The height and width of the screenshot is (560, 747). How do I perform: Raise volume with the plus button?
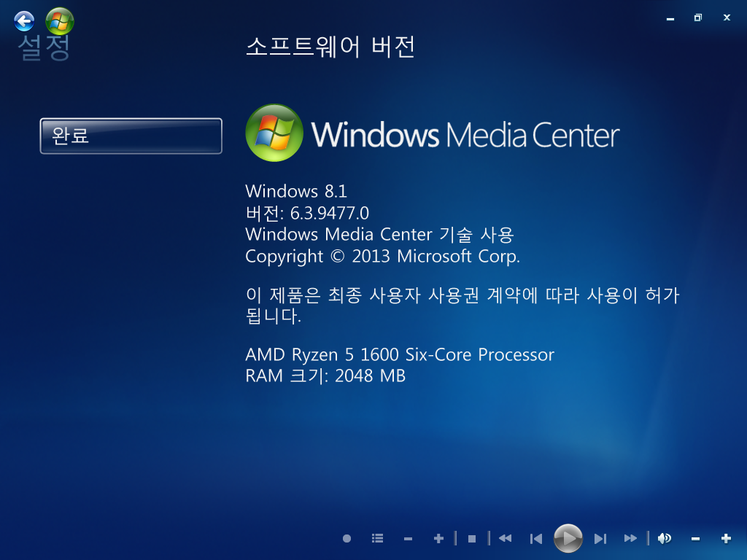point(726,539)
